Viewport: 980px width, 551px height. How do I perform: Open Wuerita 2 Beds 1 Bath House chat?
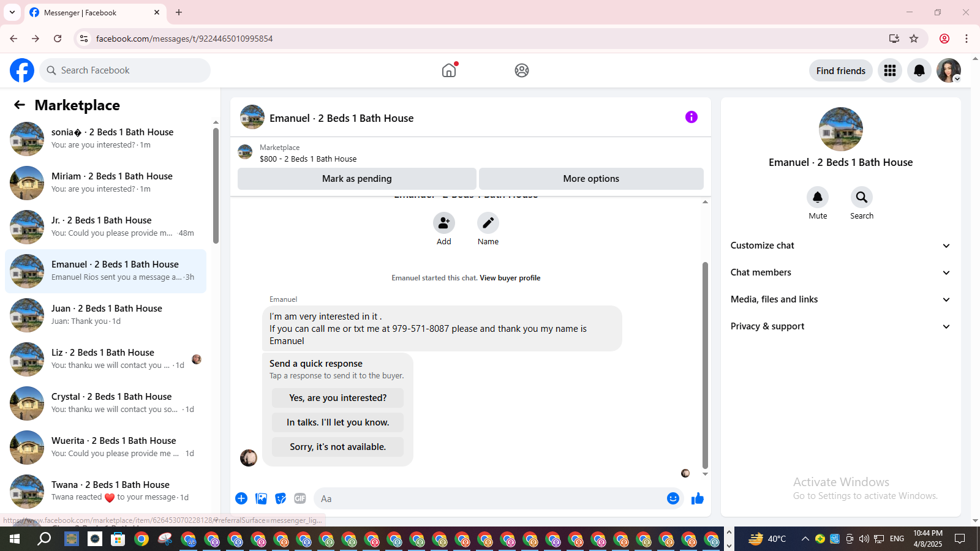click(105, 448)
